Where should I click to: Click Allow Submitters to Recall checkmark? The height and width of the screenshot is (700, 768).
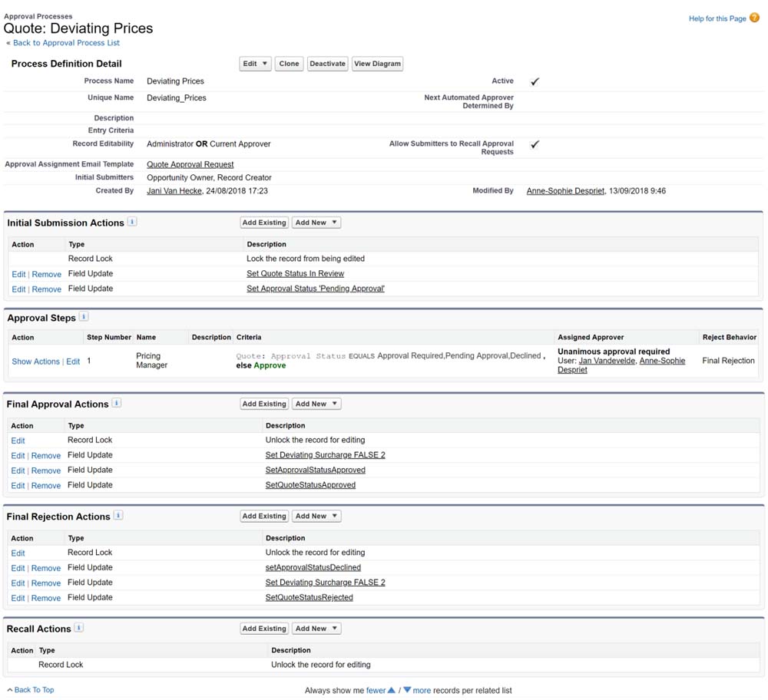pos(535,144)
